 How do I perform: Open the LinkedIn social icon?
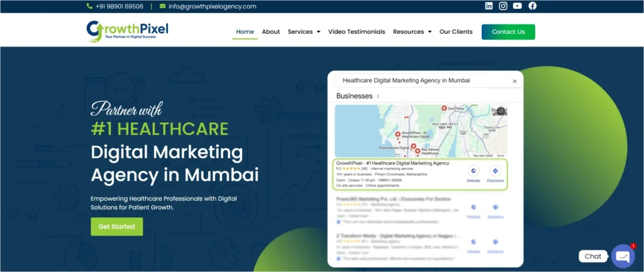coord(489,6)
